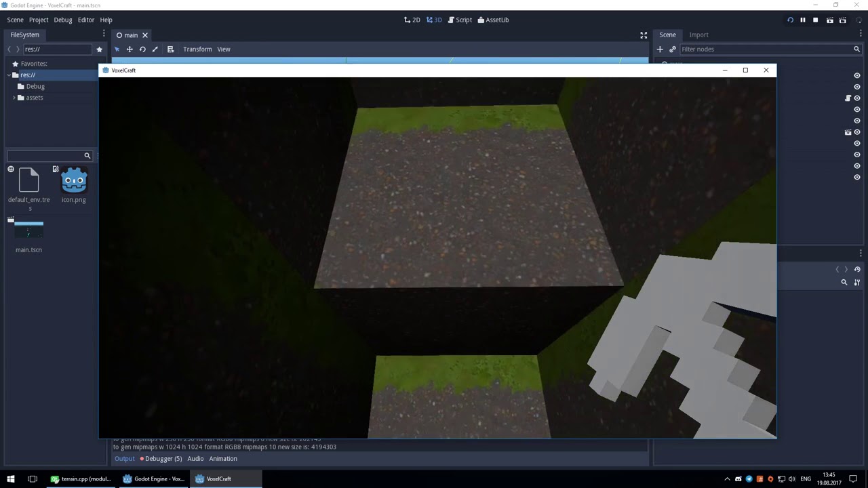Play the edited scene

tap(829, 20)
